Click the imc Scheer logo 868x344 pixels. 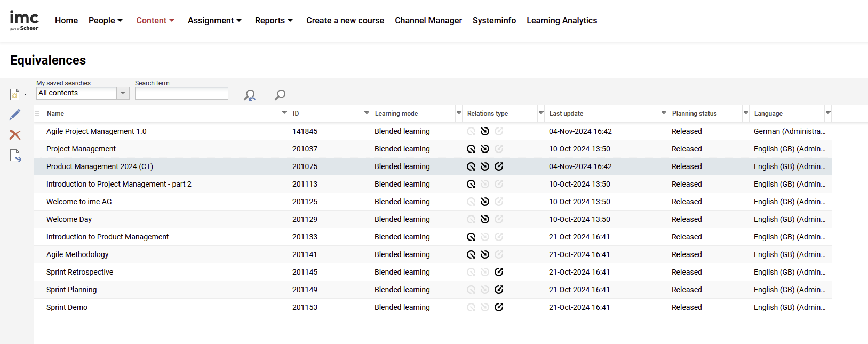click(x=24, y=20)
